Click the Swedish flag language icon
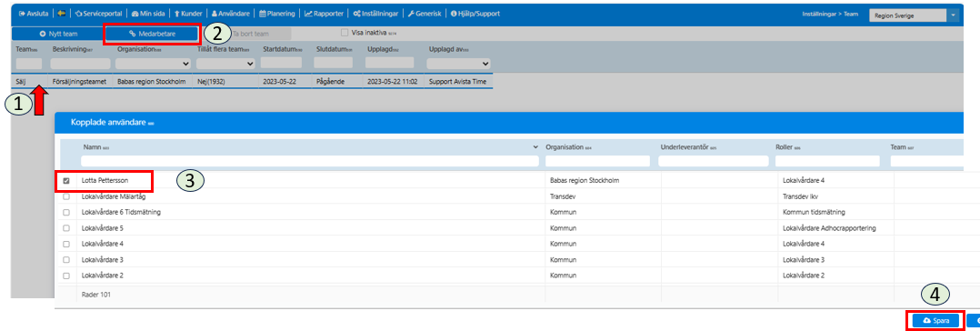The height and width of the screenshot is (331, 980). [62, 13]
